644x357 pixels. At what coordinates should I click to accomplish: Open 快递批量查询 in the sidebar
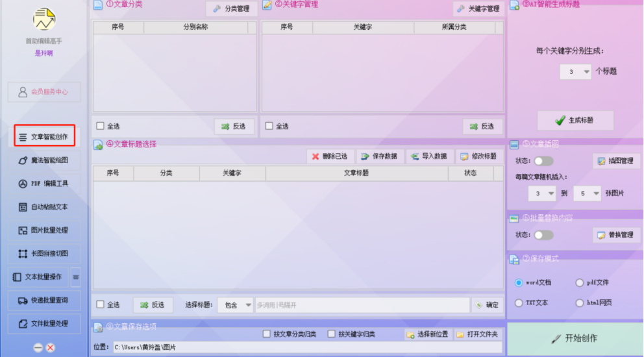[x=44, y=301]
